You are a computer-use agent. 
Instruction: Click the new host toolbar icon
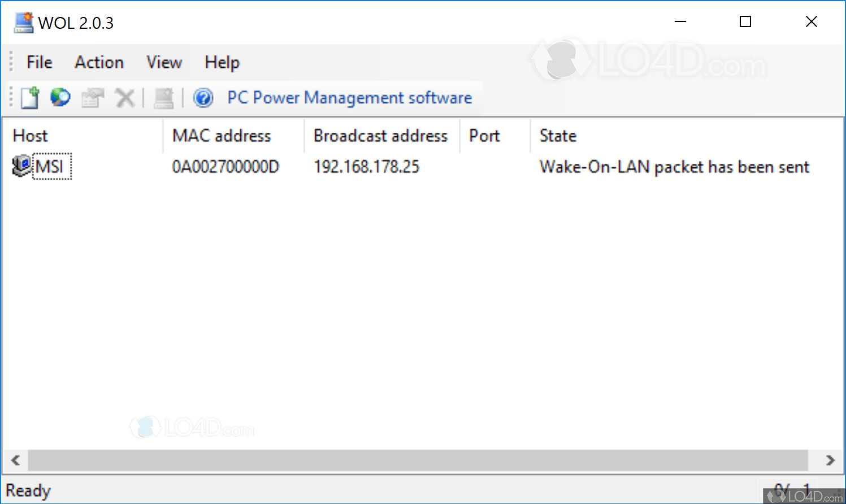tap(30, 98)
